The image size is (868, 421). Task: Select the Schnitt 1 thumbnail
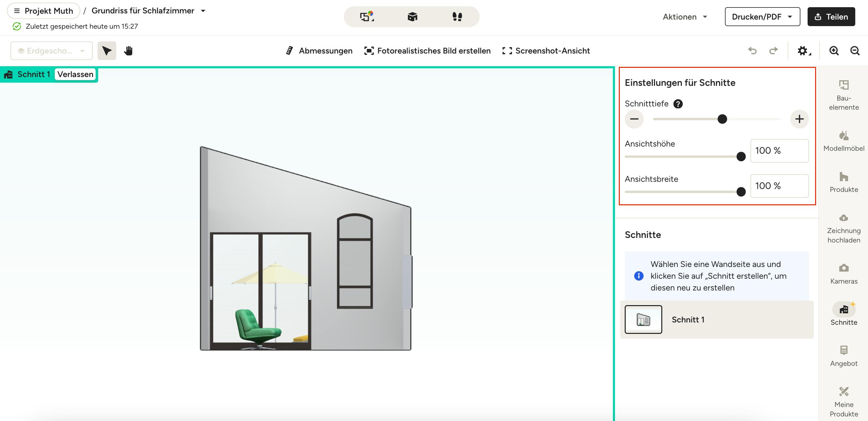pos(643,320)
